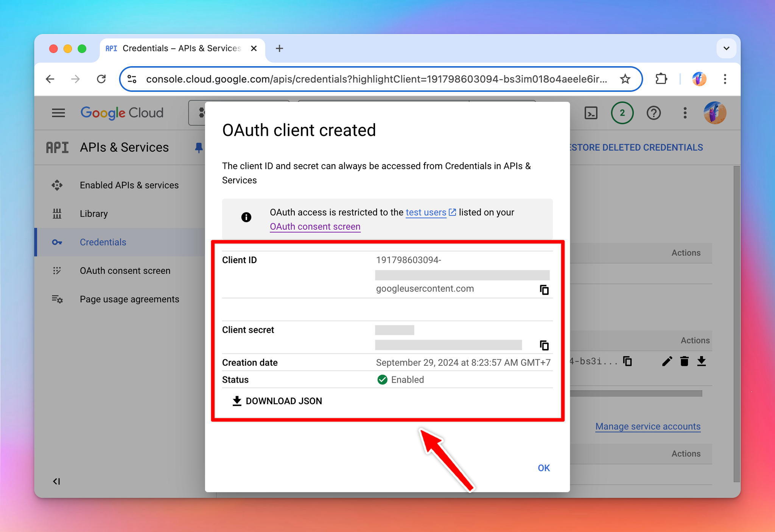Select Credentials in the sidebar

120,242
